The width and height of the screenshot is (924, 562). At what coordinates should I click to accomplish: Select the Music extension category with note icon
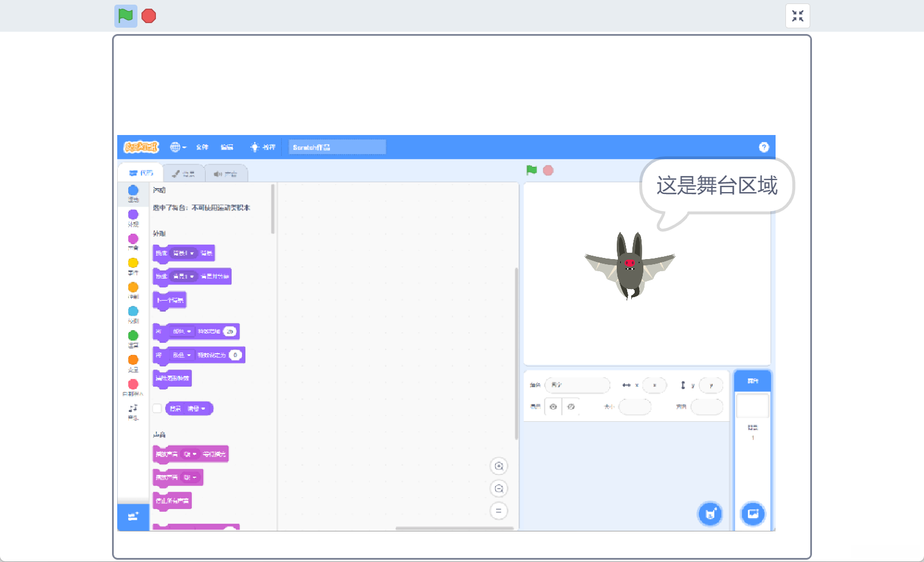(x=133, y=412)
